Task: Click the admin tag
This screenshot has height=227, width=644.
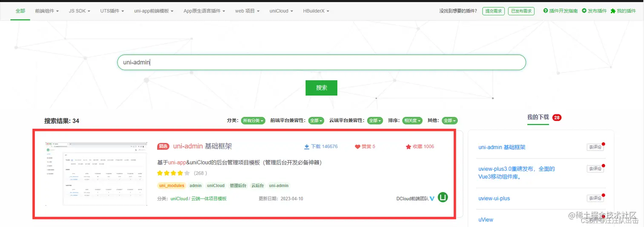Action: pos(195,186)
